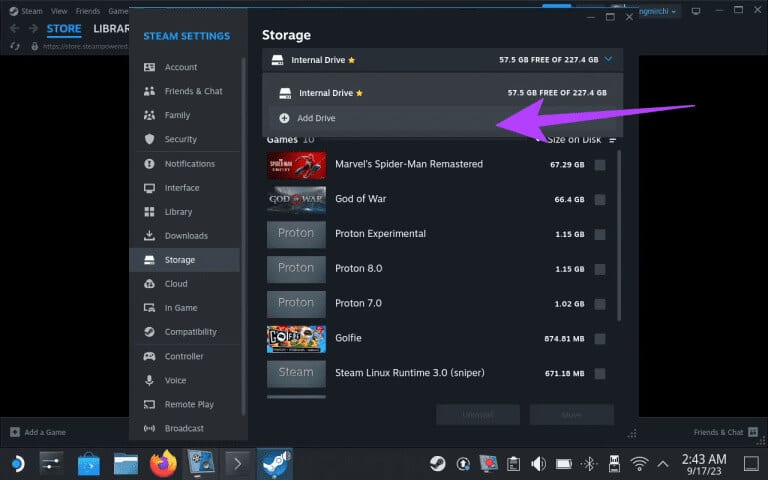Open the Wi-Fi network tray icon

click(639, 463)
